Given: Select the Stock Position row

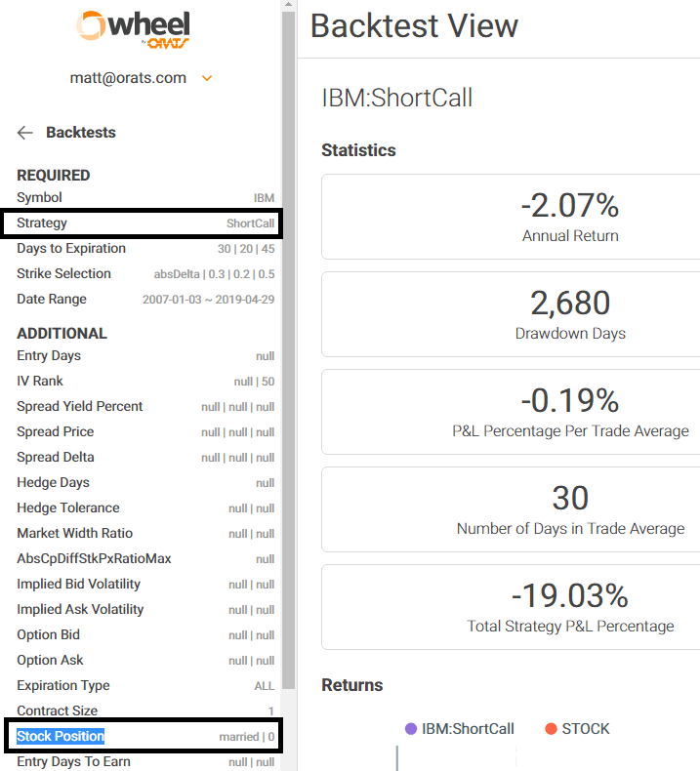Looking at the screenshot, I should 144,736.
